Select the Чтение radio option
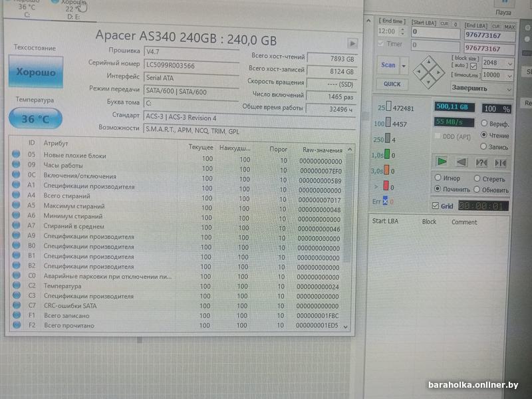The image size is (532, 399). 484,135
